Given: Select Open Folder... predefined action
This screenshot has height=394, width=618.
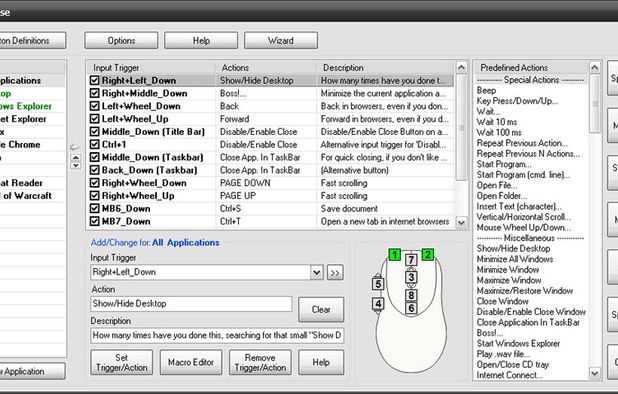Looking at the screenshot, I should [x=501, y=196].
